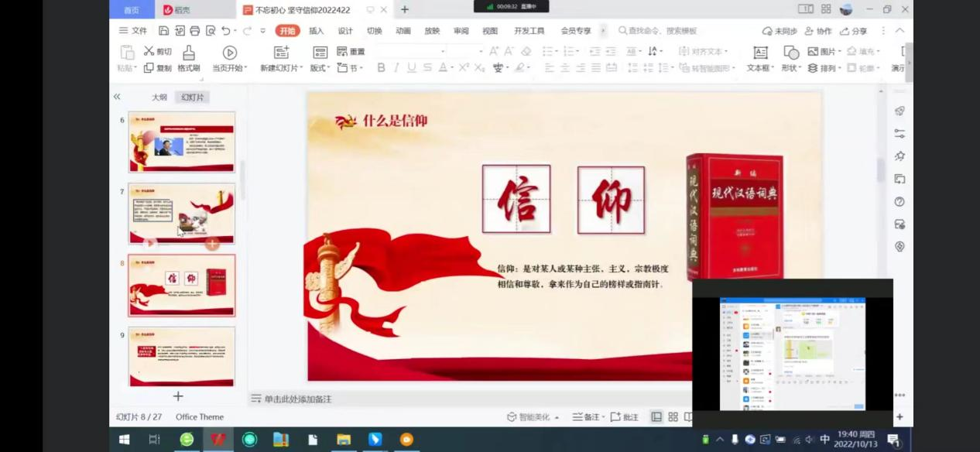
Task: Click the New Slide (新建幻灯片) icon
Action: 282,52
